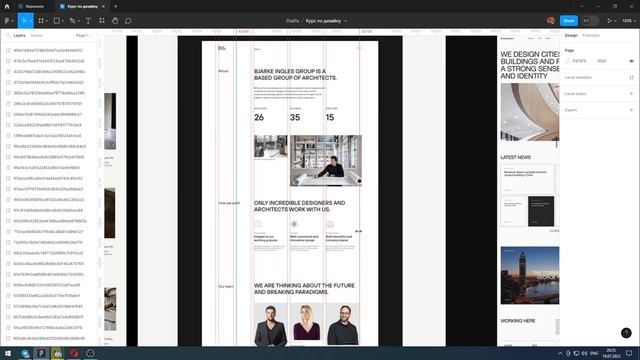Switch to the Prototype tab

[x=591, y=36]
